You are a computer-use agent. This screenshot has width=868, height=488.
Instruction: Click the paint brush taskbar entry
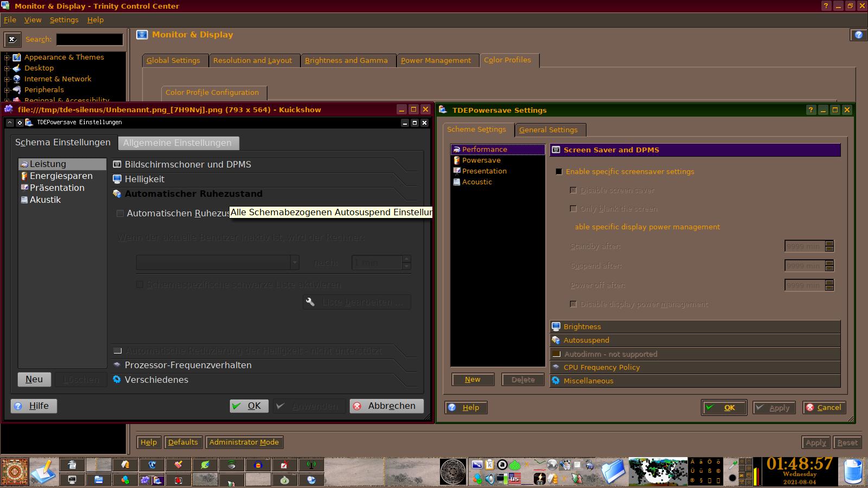178,465
